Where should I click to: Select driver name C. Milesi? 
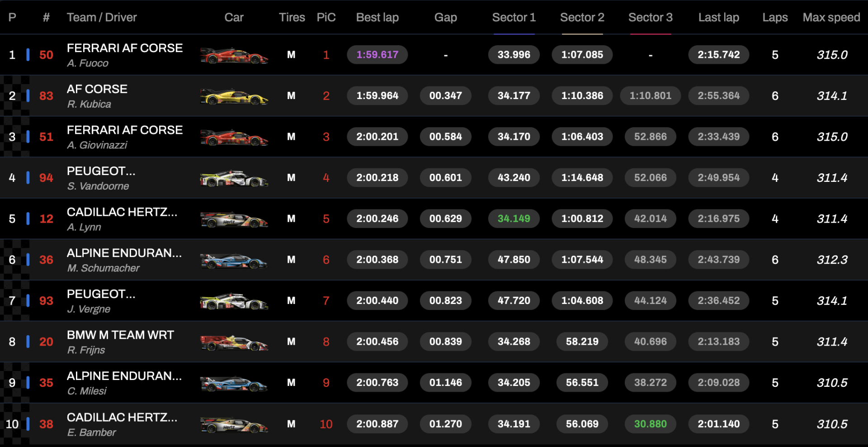pos(87,391)
